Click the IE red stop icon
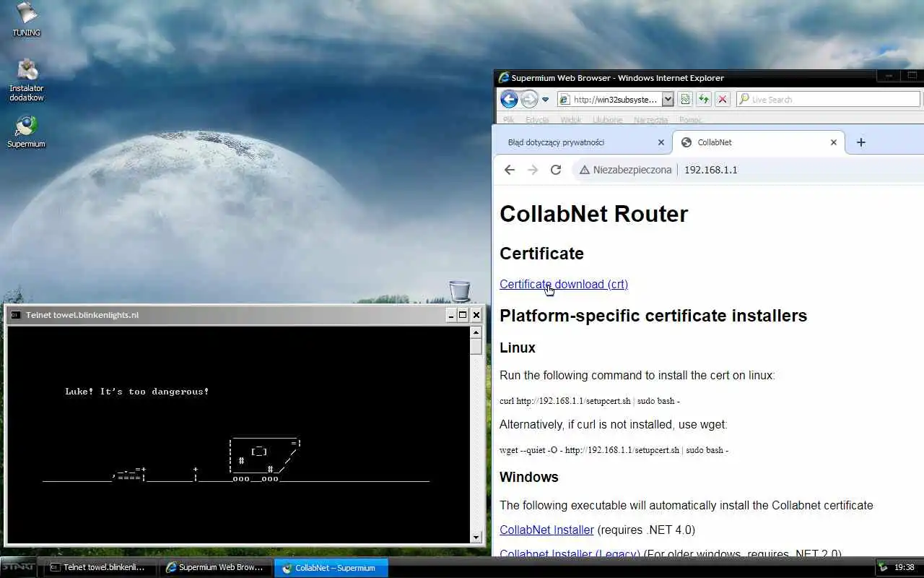Viewport: 924px width, 578px height. pyautogui.click(x=722, y=100)
